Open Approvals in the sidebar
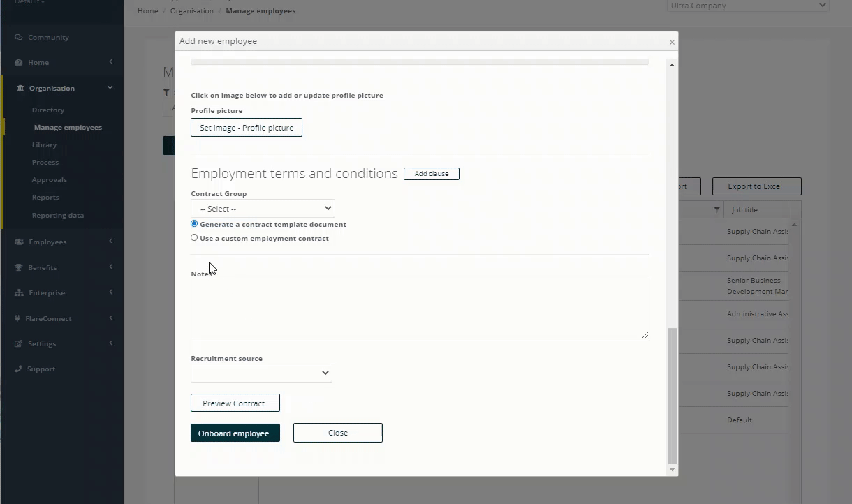The width and height of the screenshot is (852, 504). point(49,180)
